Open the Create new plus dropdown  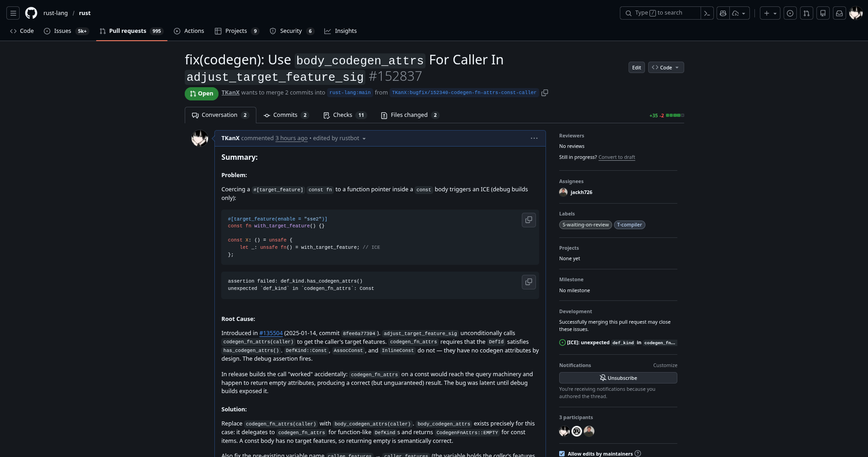[770, 13]
